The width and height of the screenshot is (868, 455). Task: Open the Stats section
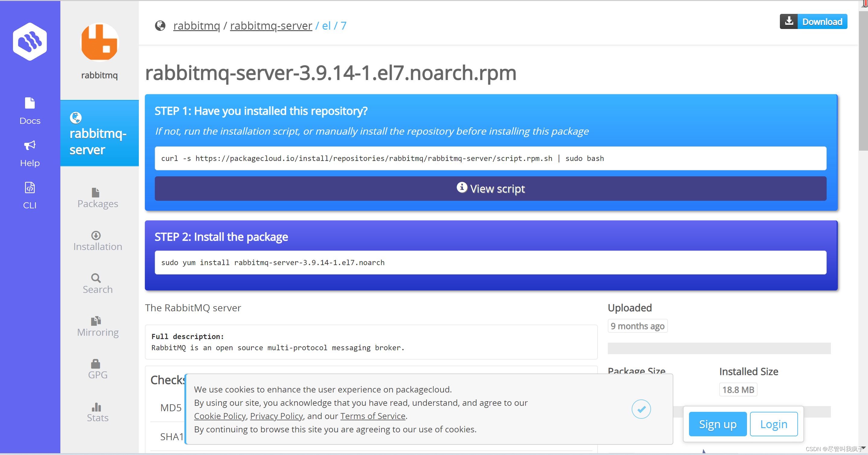click(x=98, y=412)
